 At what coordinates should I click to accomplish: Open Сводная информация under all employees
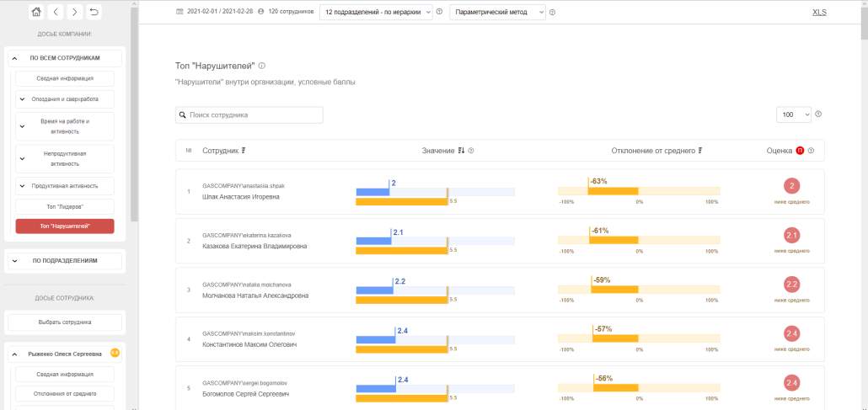click(65, 78)
